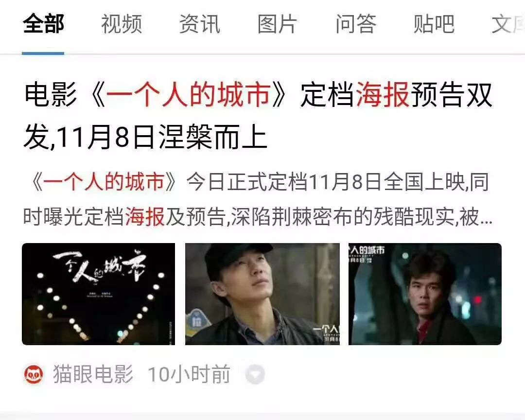Open the thumbnail of man in black cap
525x420 pixels.
pyautogui.click(x=262, y=294)
